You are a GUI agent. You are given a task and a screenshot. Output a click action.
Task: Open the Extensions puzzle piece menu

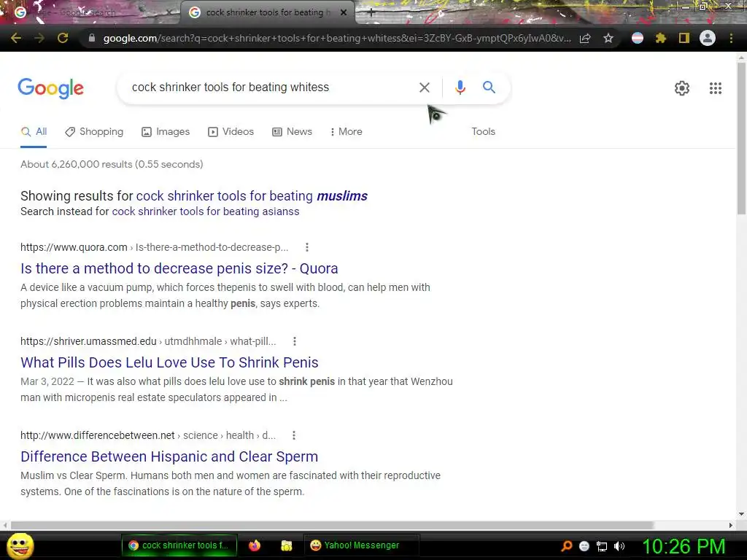(660, 38)
